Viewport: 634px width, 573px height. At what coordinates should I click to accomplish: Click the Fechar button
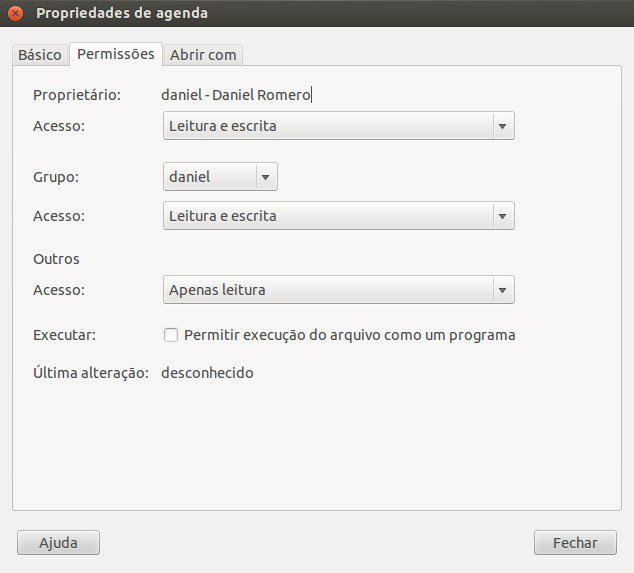[575, 543]
